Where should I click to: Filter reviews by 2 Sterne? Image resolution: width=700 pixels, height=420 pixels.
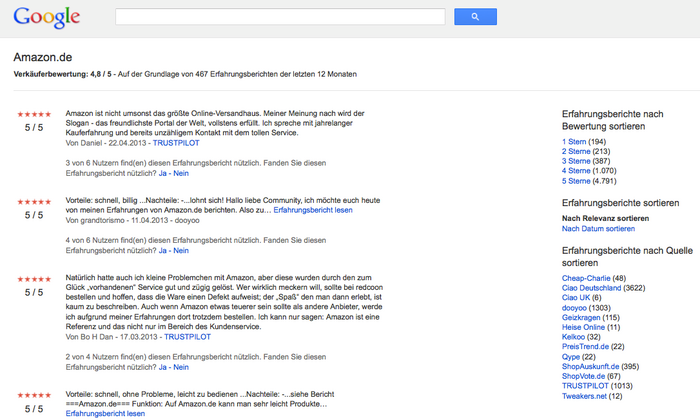click(579, 151)
